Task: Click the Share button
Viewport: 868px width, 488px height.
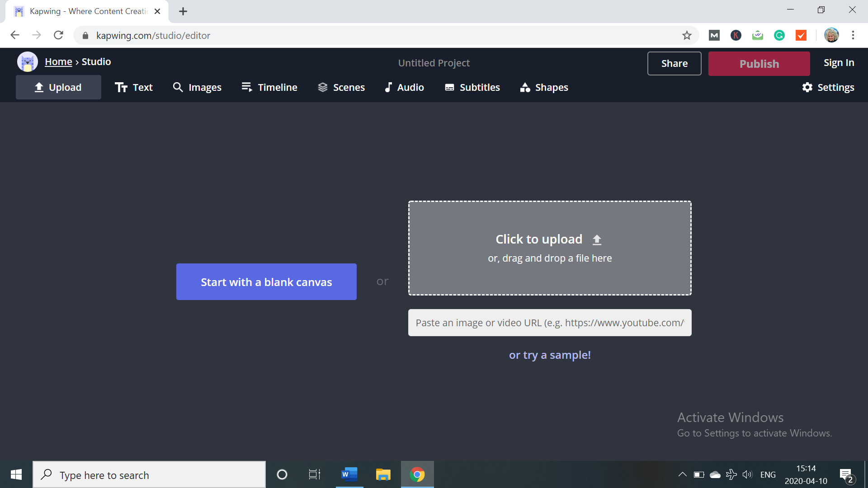Action: pyautogui.click(x=674, y=63)
